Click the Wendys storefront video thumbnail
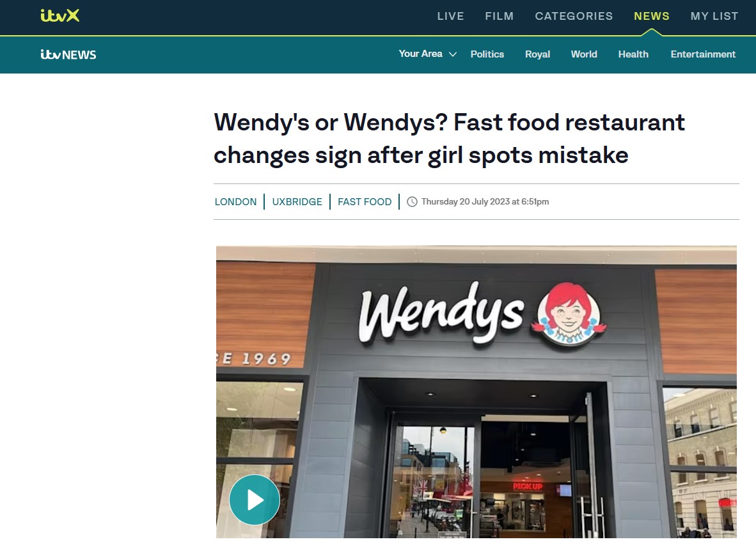This screenshot has height=551, width=756. coord(476,392)
